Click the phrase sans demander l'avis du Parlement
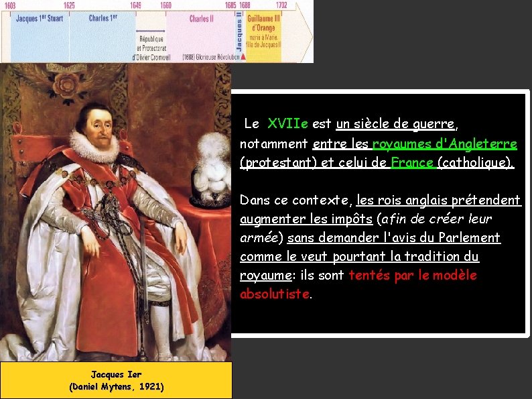This screenshot has width=532, height=399. 393,237
